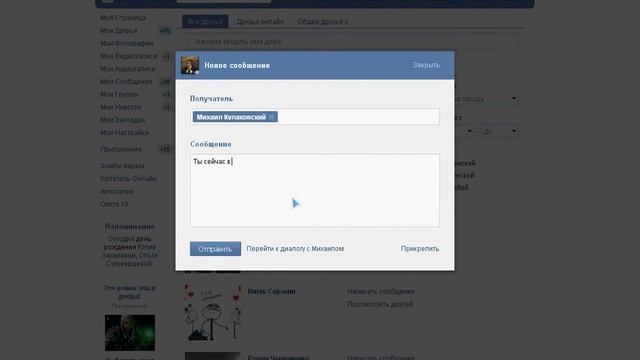Click the dark green ad image thumbnail

[130, 333]
